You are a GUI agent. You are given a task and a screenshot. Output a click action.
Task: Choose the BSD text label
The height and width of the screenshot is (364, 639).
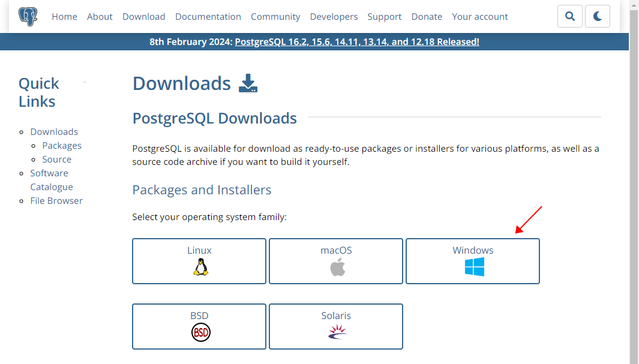[x=199, y=315]
